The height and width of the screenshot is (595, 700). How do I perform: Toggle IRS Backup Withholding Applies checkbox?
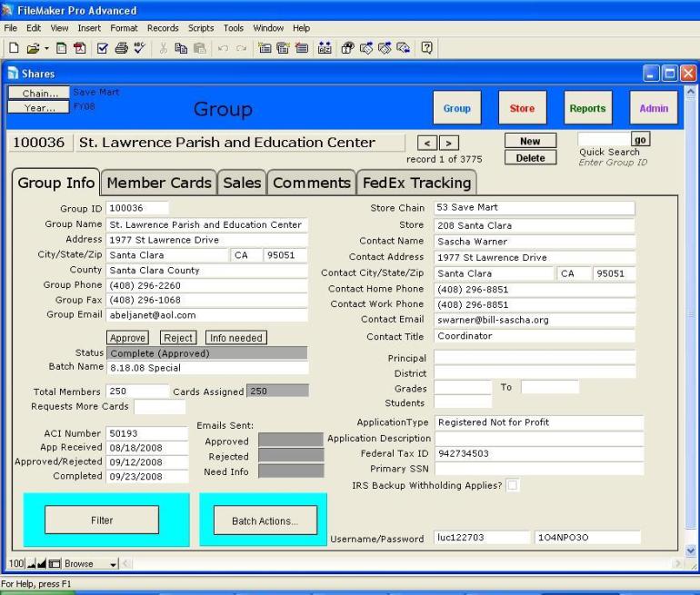pyautogui.click(x=513, y=485)
